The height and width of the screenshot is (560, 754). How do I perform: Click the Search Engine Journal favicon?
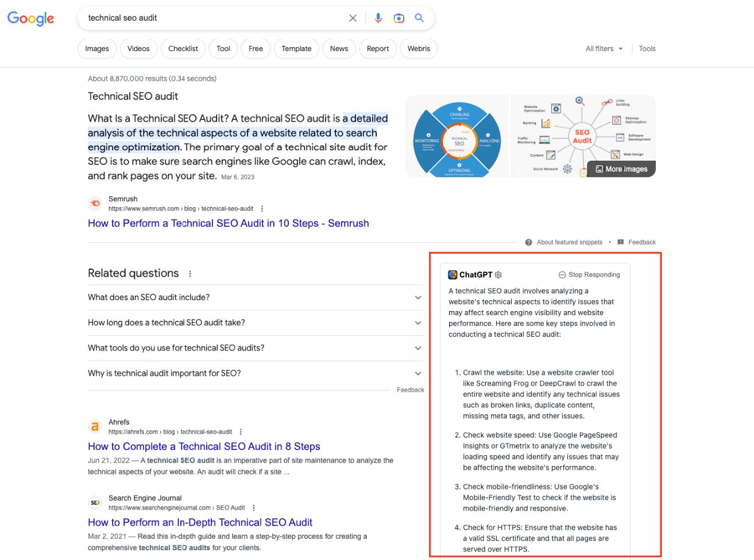pyautogui.click(x=94, y=502)
